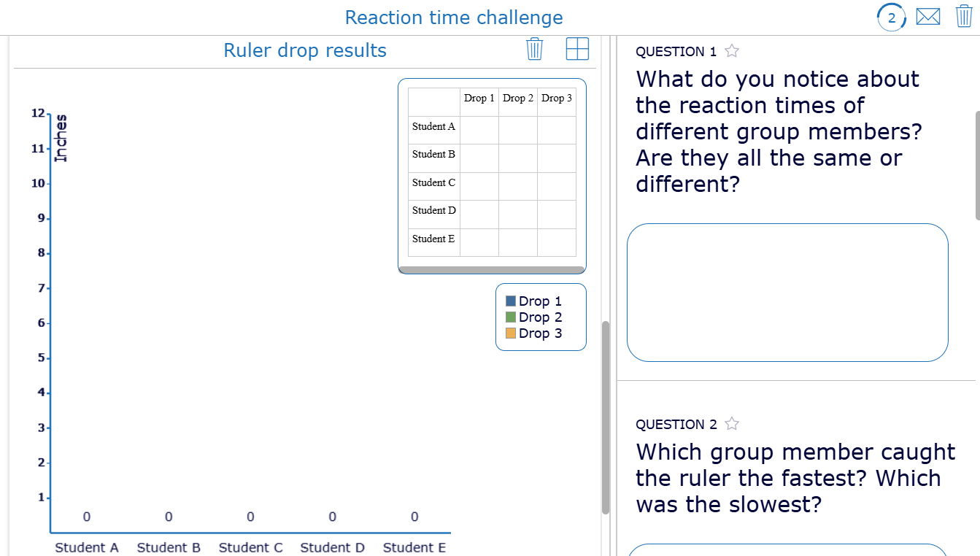
Task: Star Question 2 using its star icon
Action: [731, 423]
